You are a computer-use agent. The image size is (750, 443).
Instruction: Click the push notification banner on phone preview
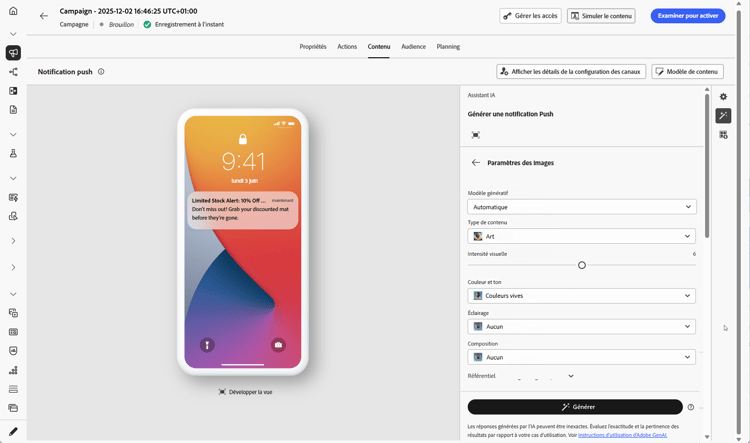[x=243, y=210]
